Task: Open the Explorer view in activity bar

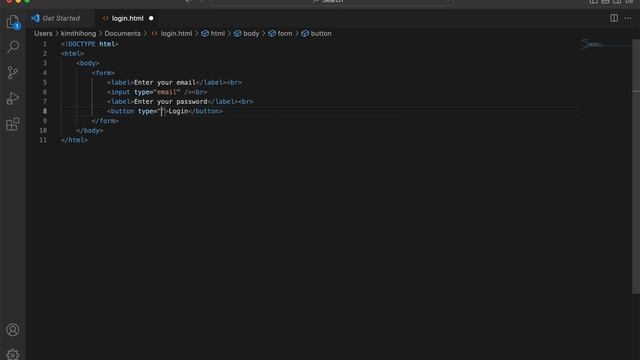Action: (13, 22)
